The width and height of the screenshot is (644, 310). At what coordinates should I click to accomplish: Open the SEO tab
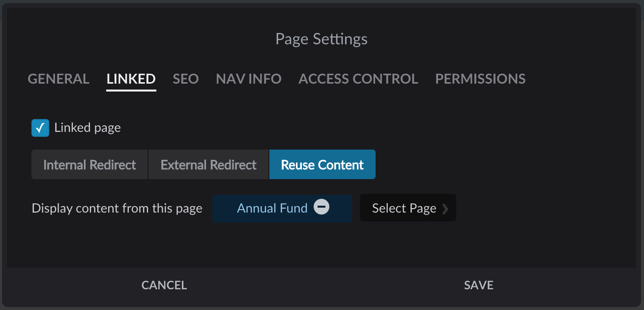click(186, 79)
